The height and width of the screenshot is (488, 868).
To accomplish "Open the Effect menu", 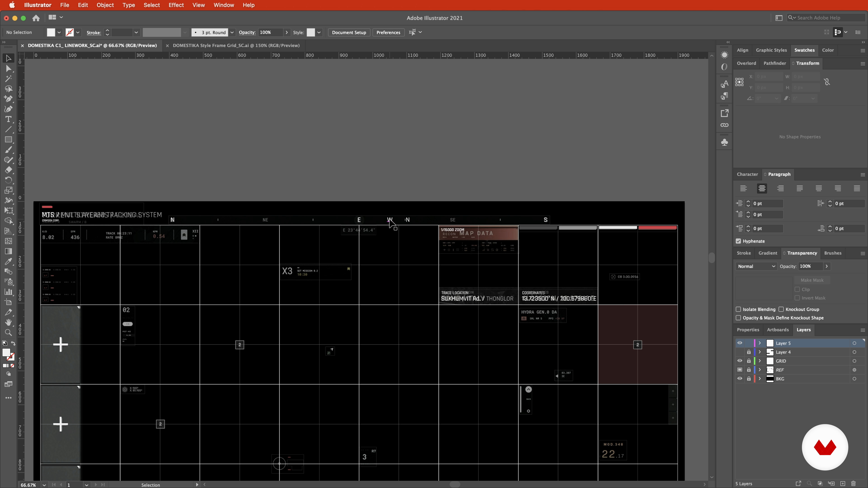I will [176, 5].
